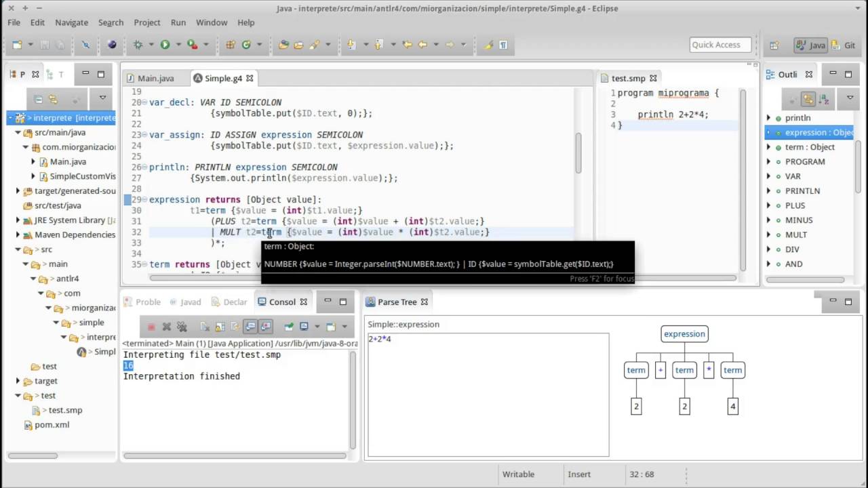868x488 pixels.
Task: Switch to the Git perspective
Action: click(x=843, y=45)
